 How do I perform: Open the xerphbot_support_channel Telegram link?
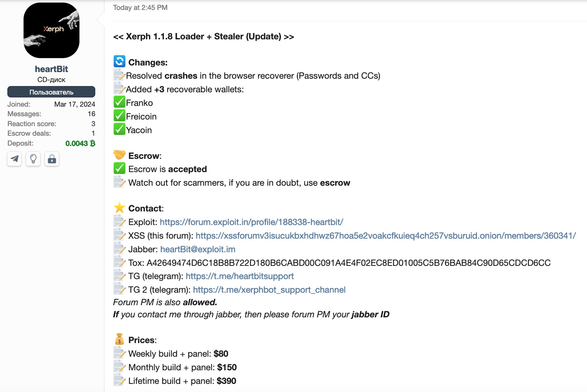coord(269,290)
